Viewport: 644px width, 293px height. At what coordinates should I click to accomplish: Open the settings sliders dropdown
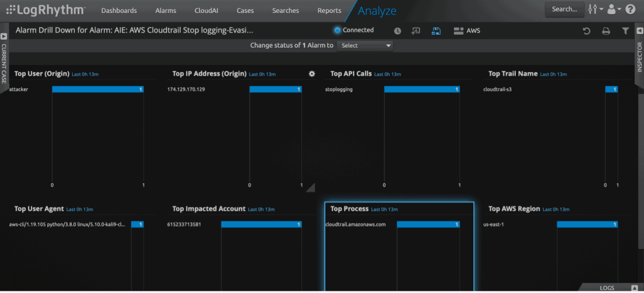595,9
